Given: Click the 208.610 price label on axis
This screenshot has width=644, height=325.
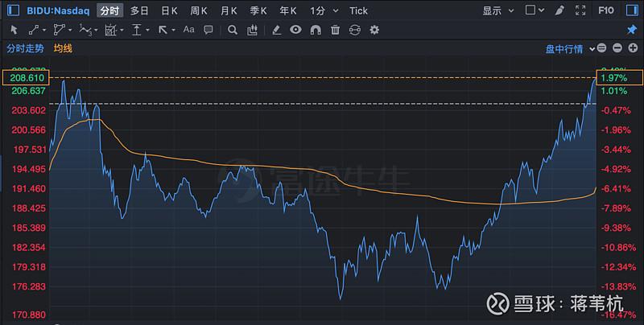Looking at the screenshot, I should (x=25, y=77).
